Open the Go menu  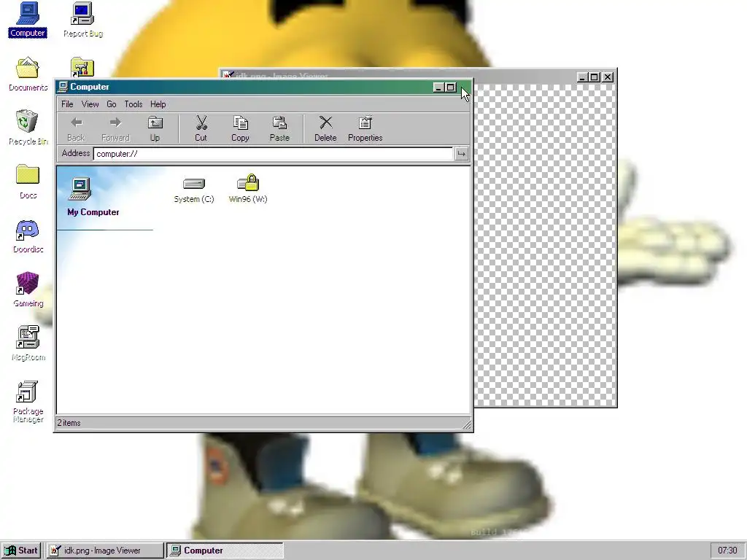[112, 104]
